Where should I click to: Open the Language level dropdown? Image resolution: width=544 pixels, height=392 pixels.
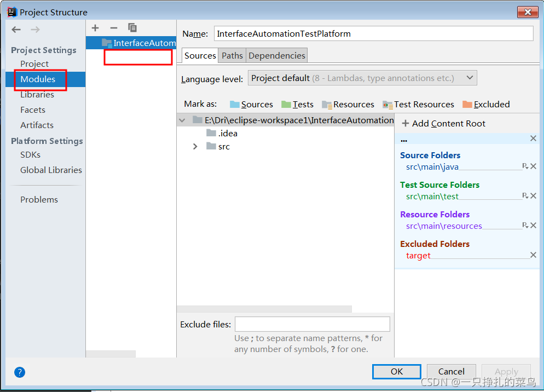pyautogui.click(x=362, y=78)
